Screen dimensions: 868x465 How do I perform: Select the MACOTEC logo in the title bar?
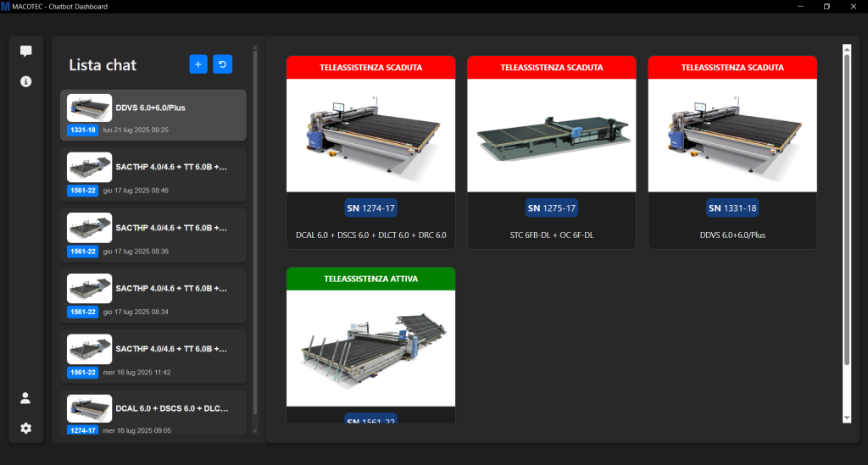click(6, 7)
